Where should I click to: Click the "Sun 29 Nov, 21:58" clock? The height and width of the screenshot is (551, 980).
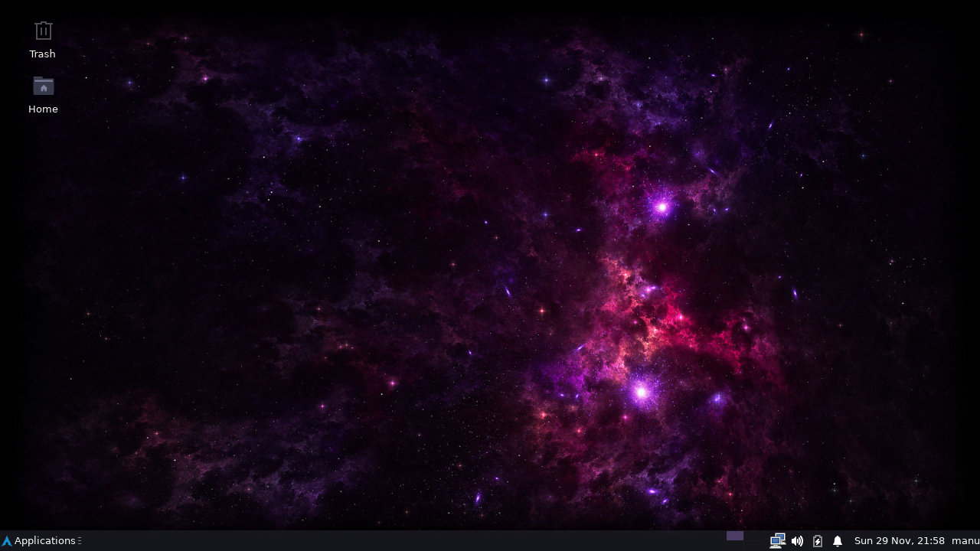point(899,541)
